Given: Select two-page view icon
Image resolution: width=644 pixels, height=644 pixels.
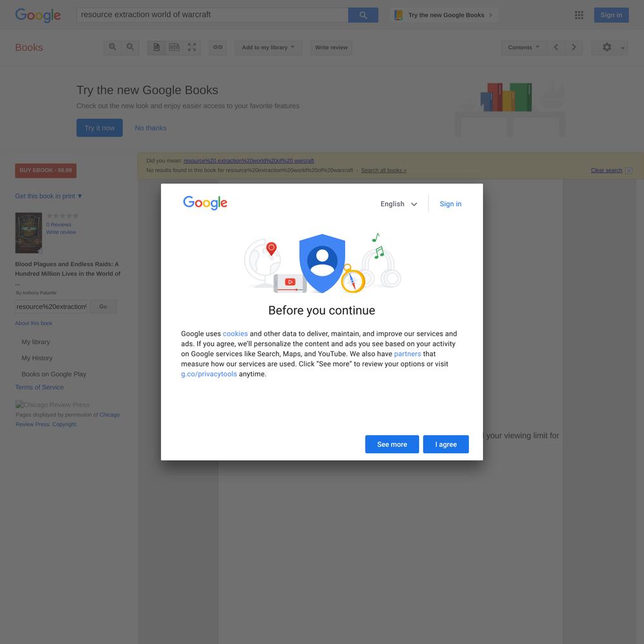Looking at the screenshot, I should pyautogui.click(x=174, y=47).
